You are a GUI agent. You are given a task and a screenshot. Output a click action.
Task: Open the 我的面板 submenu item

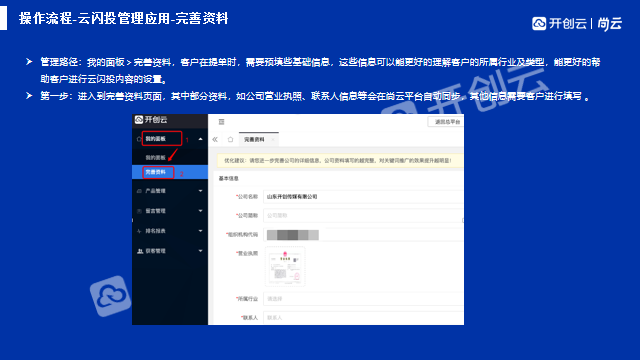[156, 158]
